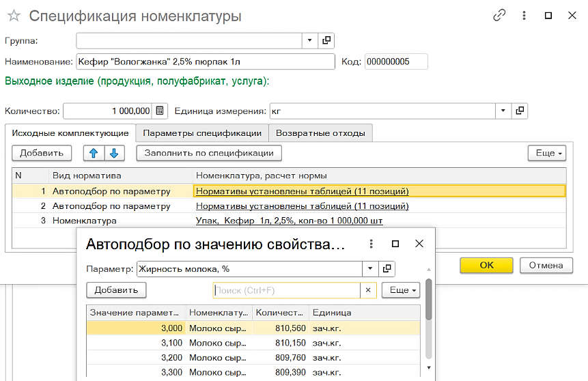588x381 pixels.
Task: Select parameter value 3,200 cell
Action: click(136, 358)
